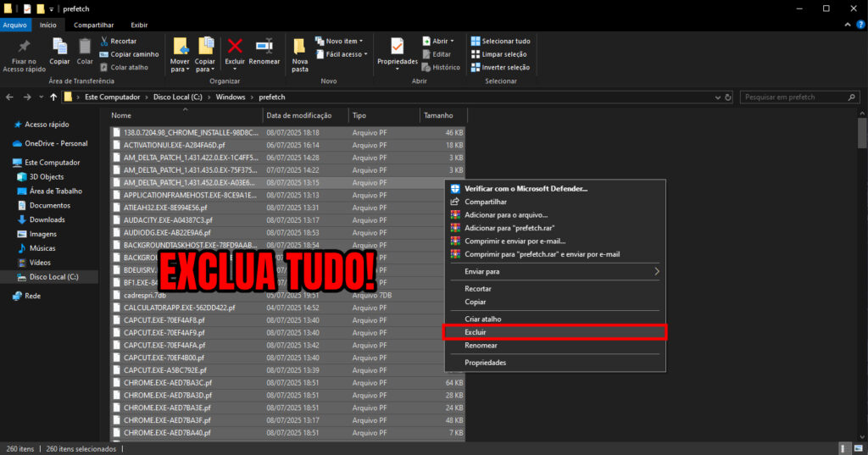Expand the Novo item dropdown
Image resolution: width=868 pixels, height=455 pixels.
(x=339, y=41)
